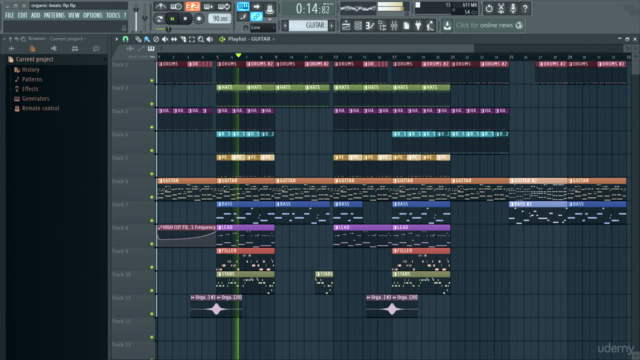Open the piano roll icon
Image resolution: width=640 pixels, height=360 pixels.
point(370,25)
